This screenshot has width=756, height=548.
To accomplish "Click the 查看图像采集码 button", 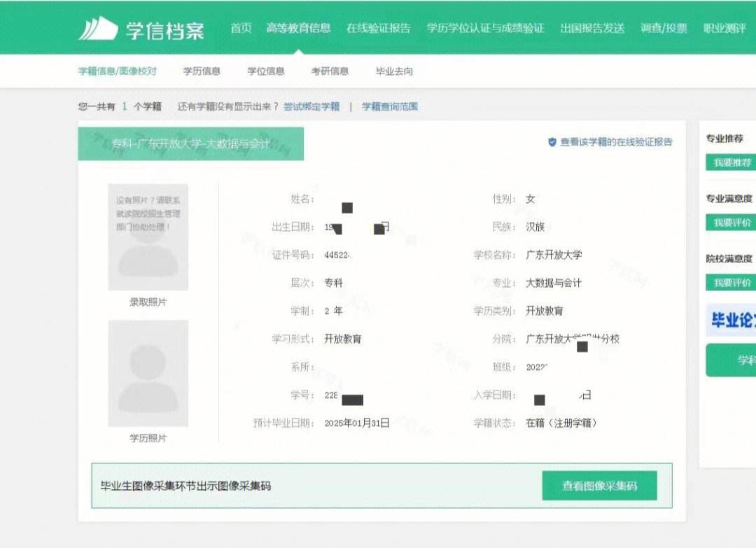I will tap(599, 485).
